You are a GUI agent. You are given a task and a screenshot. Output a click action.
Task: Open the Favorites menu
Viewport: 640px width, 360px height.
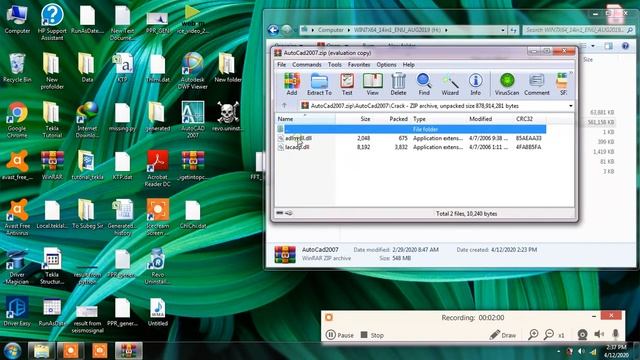point(359,64)
